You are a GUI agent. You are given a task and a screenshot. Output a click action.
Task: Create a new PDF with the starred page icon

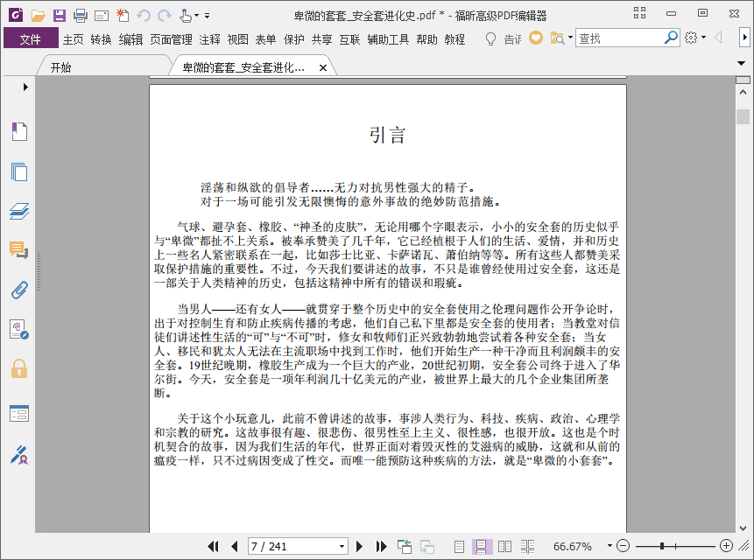click(x=123, y=16)
